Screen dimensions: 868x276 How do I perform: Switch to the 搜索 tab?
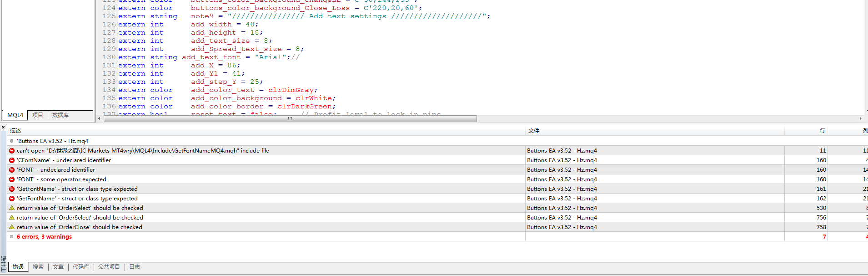pyautogui.click(x=38, y=267)
